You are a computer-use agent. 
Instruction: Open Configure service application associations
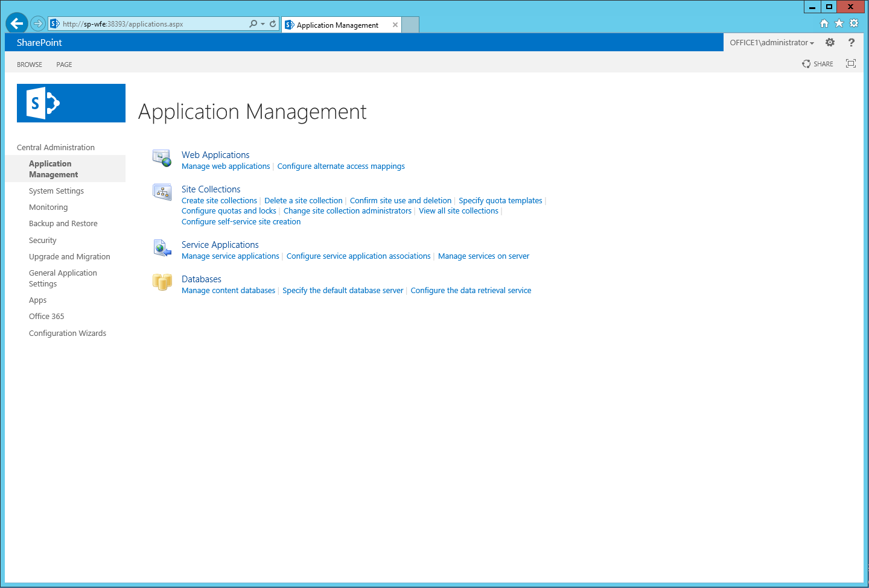coord(358,256)
